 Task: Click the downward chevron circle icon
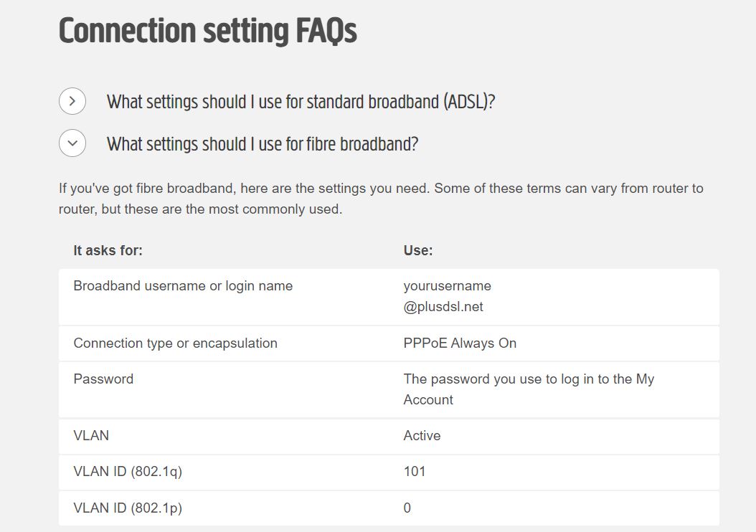pos(72,143)
